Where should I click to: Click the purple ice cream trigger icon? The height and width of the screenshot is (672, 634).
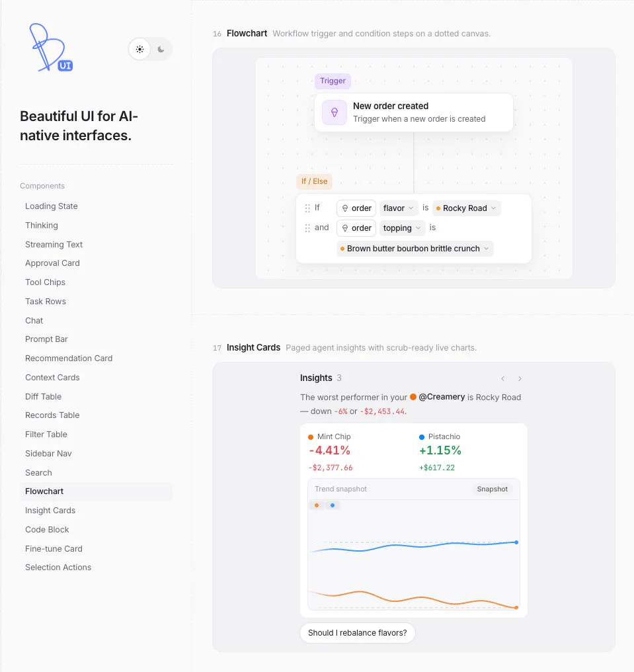pos(335,112)
